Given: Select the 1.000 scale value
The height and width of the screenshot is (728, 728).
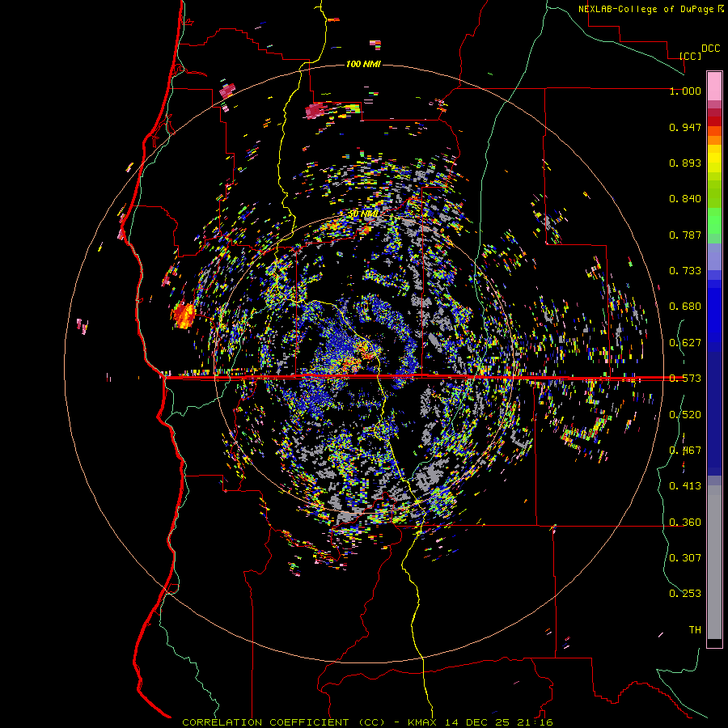Looking at the screenshot, I should click(x=685, y=91).
